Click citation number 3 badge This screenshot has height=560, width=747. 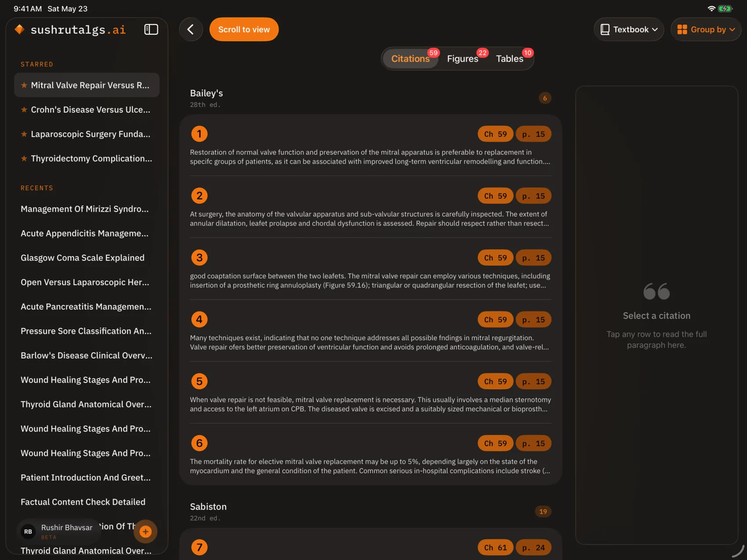[199, 258]
